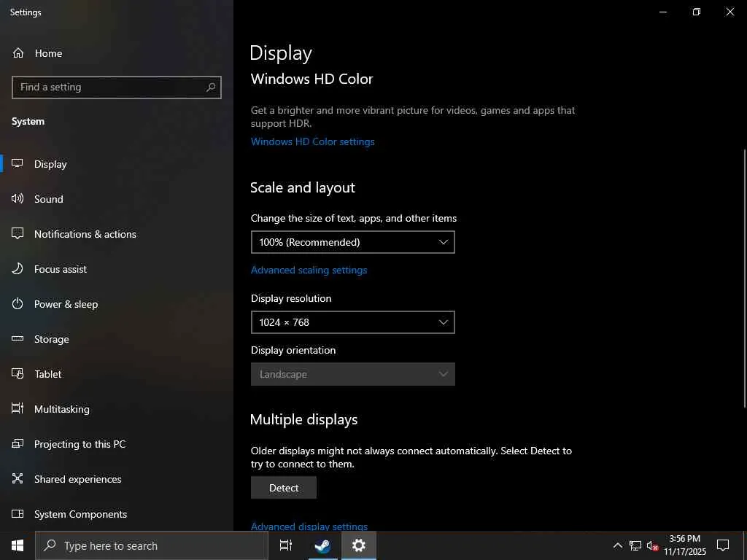Open Advanced scaling settings link

[309, 270]
